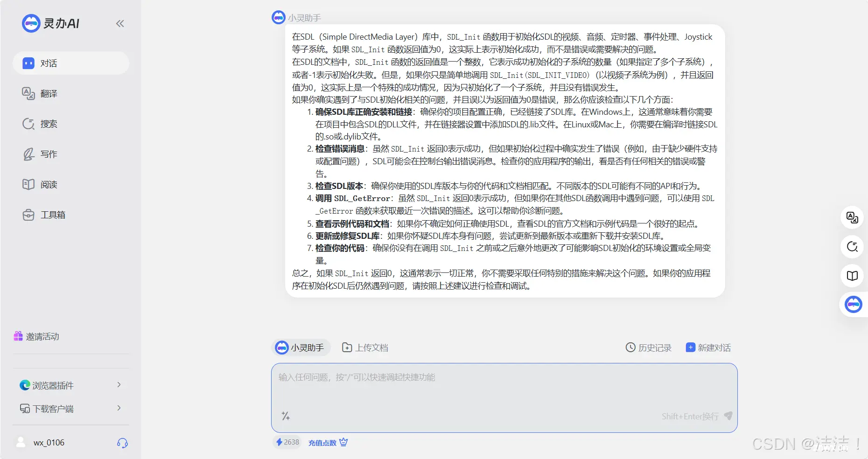Click the floating reading book icon
This screenshot has height=459, width=868.
pyautogui.click(x=852, y=276)
